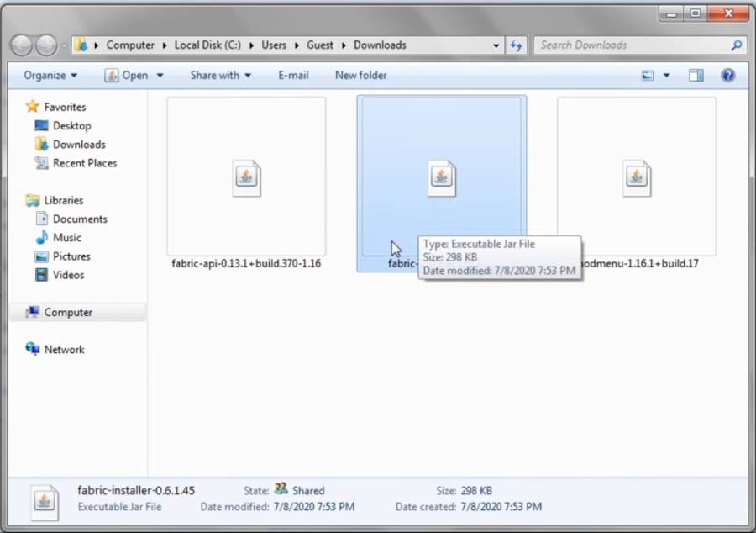756x533 pixels.
Task: Click the E-mail toolbar button
Action: pos(293,75)
